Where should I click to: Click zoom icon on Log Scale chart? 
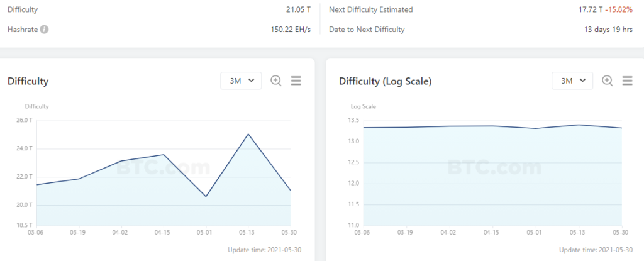click(x=607, y=81)
